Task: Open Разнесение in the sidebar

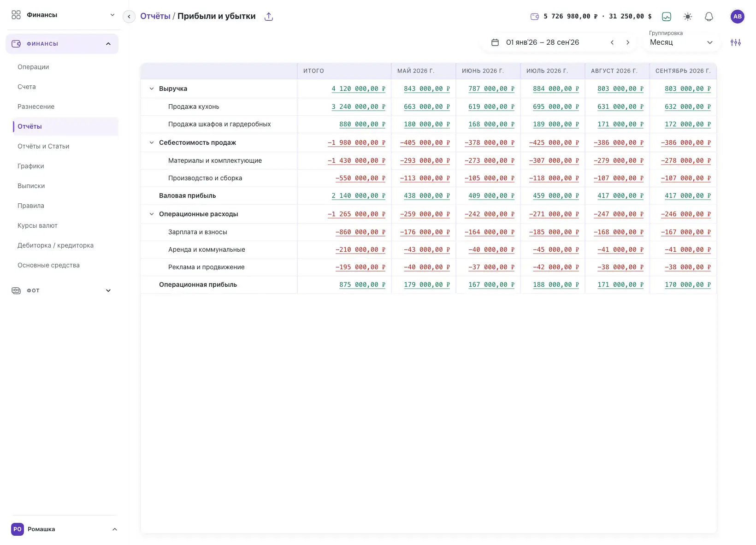Action: tap(36, 107)
